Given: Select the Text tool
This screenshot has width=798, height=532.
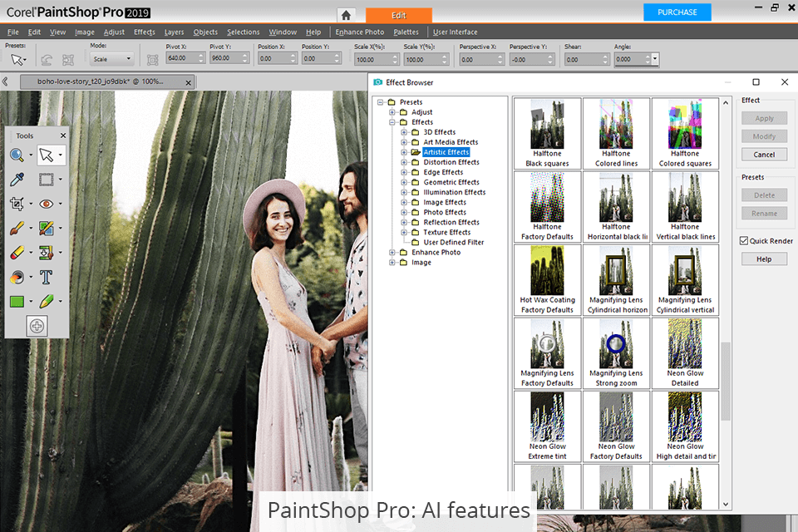Looking at the screenshot, I should [47, 277].
